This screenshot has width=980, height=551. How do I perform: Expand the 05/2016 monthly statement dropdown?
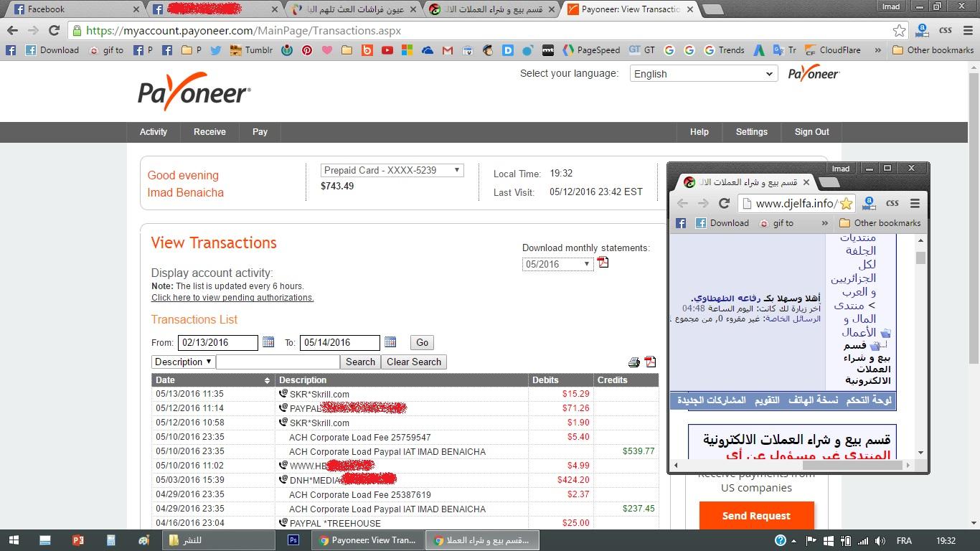[557, 264]
